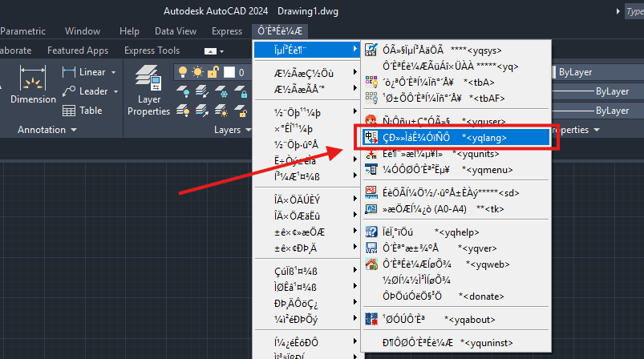The image size is (644, 359).
Task: Open Layer Properties manager
Action: coord(148,91)
